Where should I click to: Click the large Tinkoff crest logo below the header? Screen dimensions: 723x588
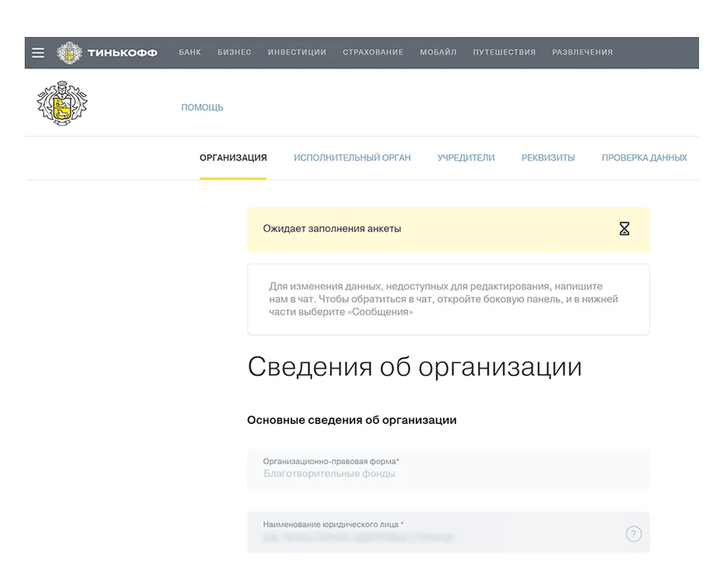pyautogui.click(x=62, y=102)
